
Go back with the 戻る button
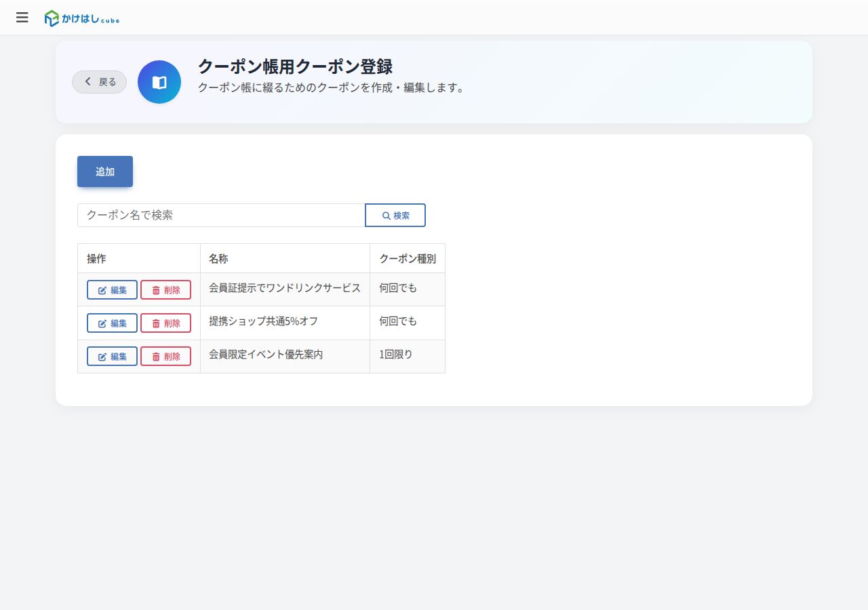pyautogui.click(x=100, y=82)
